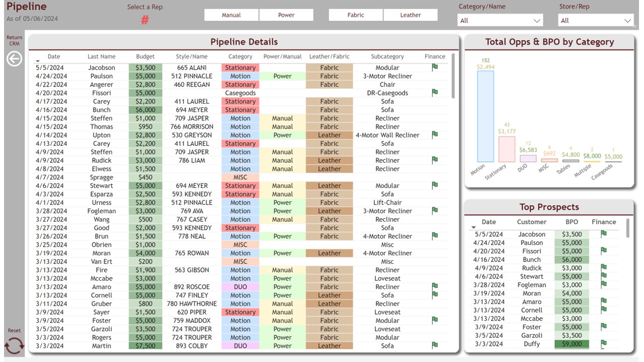Click the BPO column header in Top Prospects

click(x=572, y=222)
